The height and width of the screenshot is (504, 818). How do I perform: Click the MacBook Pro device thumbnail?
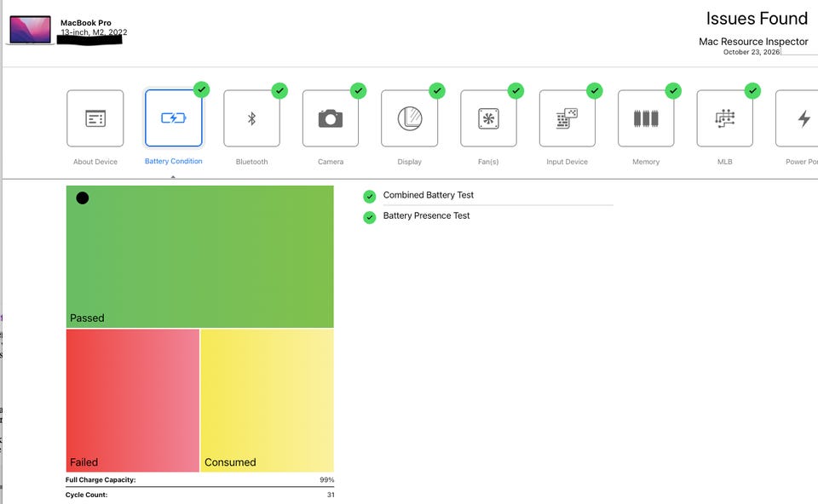click(x=31, y=30)
